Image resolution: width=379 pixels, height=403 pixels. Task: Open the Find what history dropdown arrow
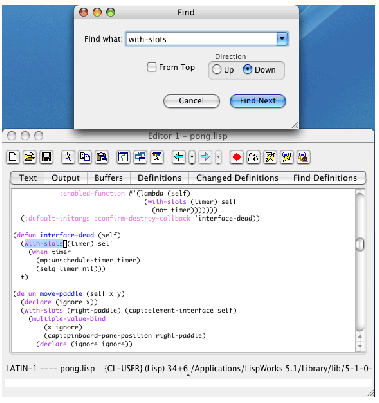coord(282,39)
